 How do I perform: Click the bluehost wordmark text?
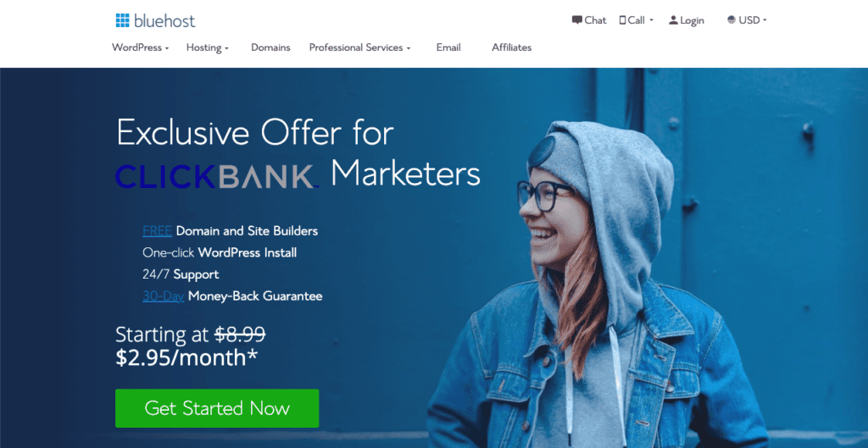[165, 21]
